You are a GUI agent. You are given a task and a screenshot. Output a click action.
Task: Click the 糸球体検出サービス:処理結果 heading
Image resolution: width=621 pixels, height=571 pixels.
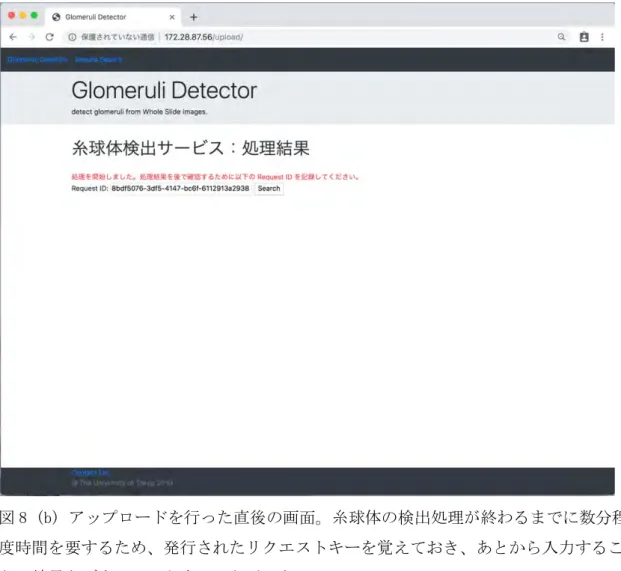pos(190,148)
